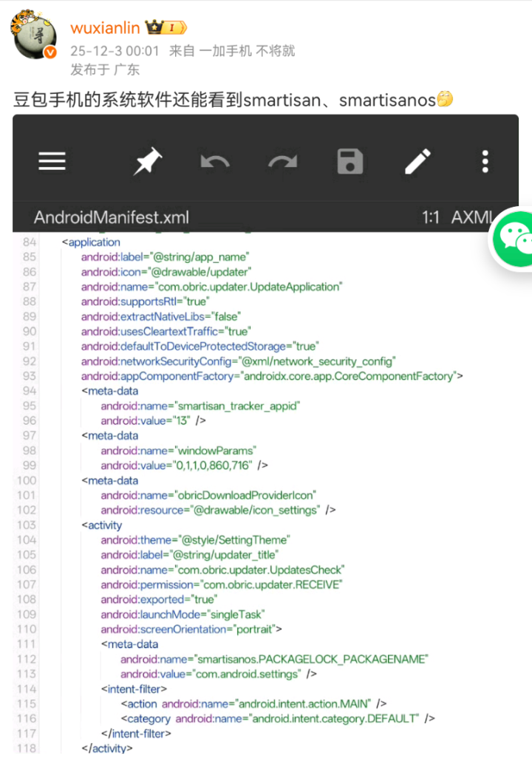
Task: Tap the floating WeChat icon
Action: [x=514, y=239]
